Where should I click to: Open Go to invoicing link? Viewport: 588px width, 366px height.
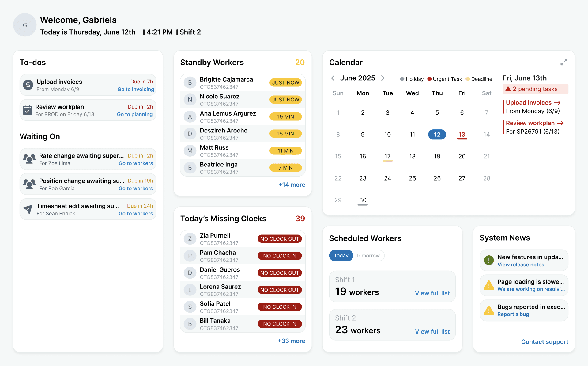point(135,89)
